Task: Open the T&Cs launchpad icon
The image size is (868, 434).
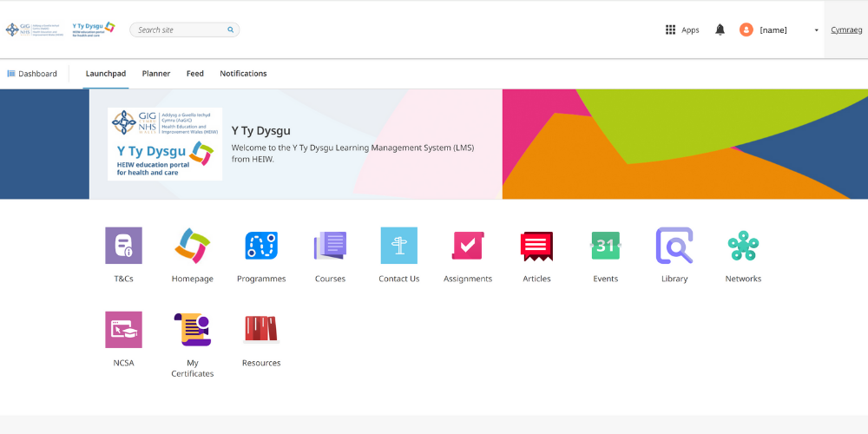Action: tap(123, 246)
